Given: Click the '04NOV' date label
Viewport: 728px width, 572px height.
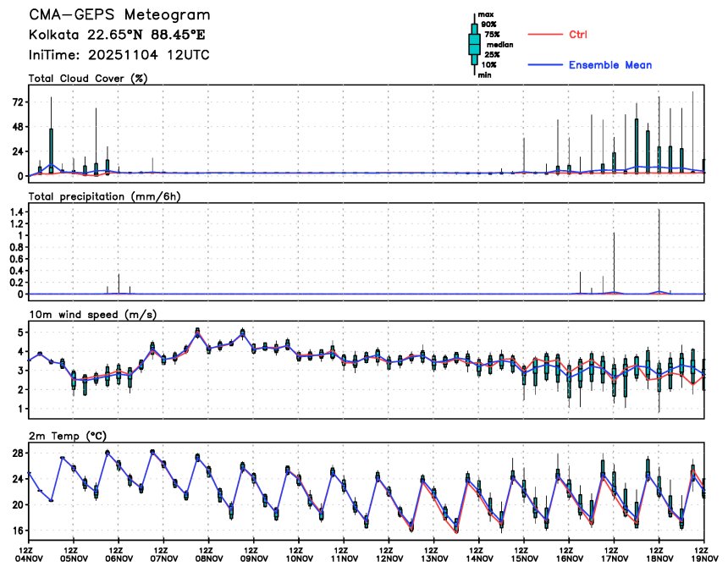Looking at the screenshot, I should [x=29, y=559].
